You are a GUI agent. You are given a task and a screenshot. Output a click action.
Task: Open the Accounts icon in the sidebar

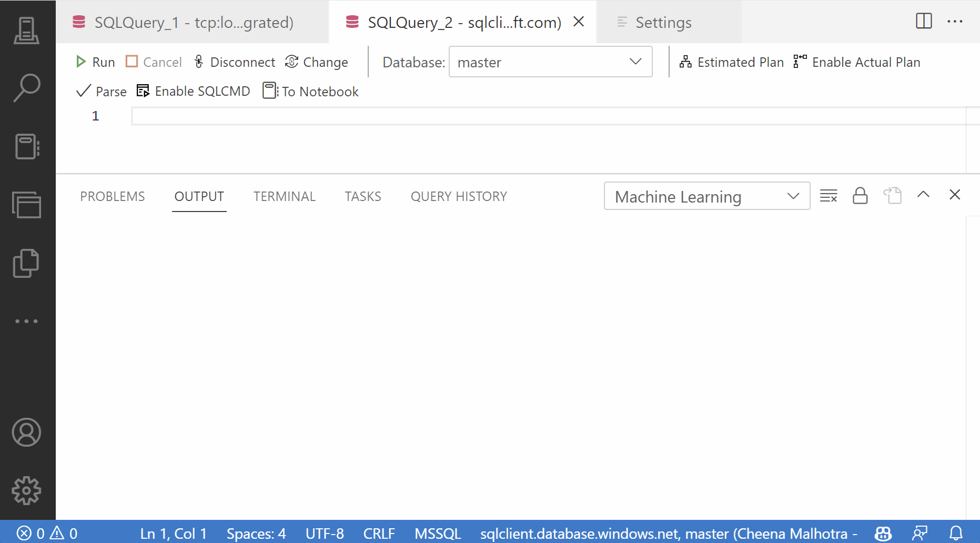click(x=27, y=433)
